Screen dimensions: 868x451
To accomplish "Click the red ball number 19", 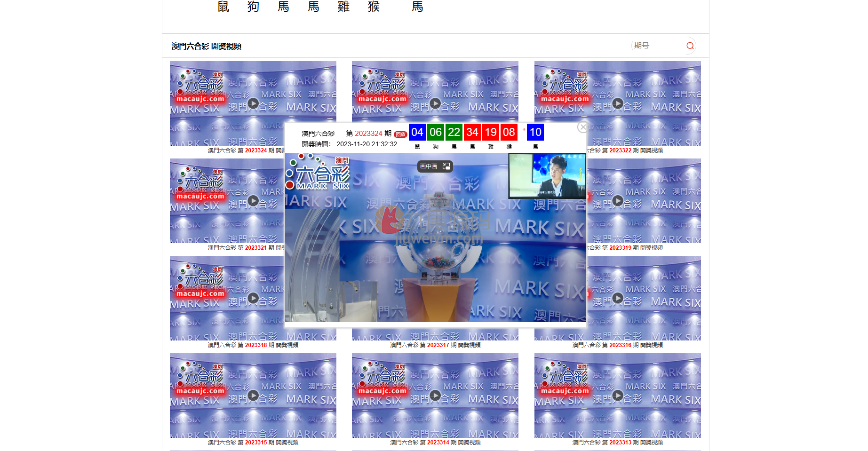I will 491,132.
